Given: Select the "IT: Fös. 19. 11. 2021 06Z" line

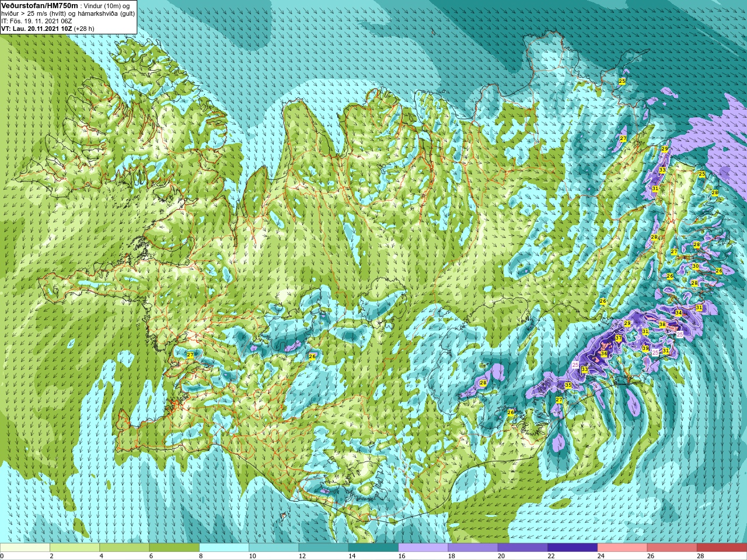Looking at the screenshot, I should pos(37,21).
